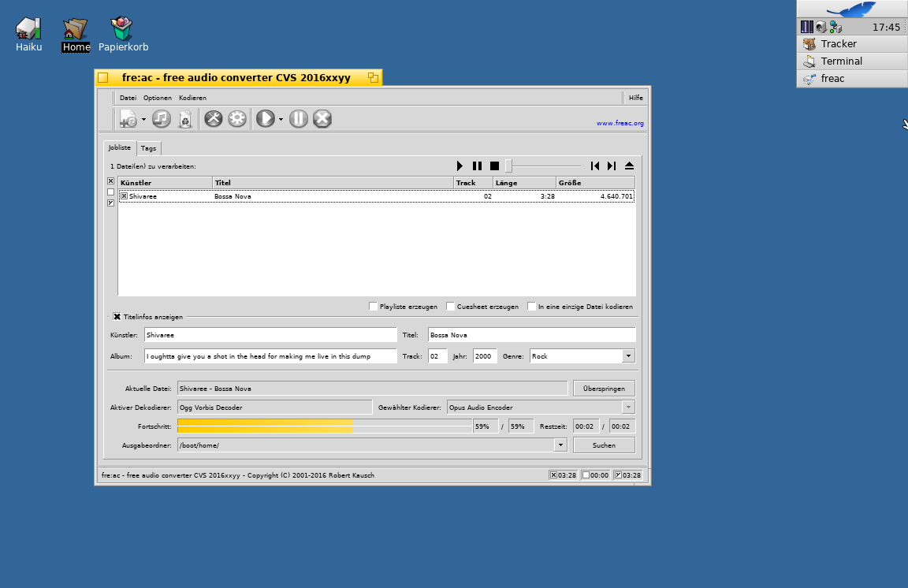Click the Album text field
The width and height of the screenshot is (908, 588).
point(270,356)
